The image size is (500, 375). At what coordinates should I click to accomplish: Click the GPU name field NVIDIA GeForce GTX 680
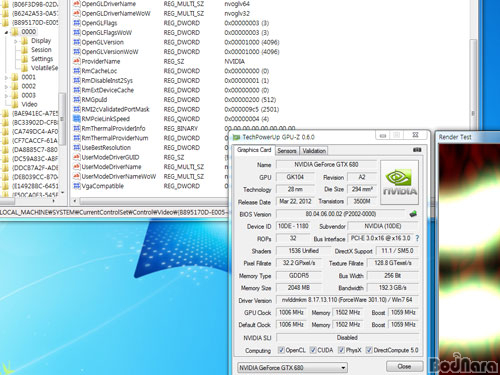click(x=326, y=165)
